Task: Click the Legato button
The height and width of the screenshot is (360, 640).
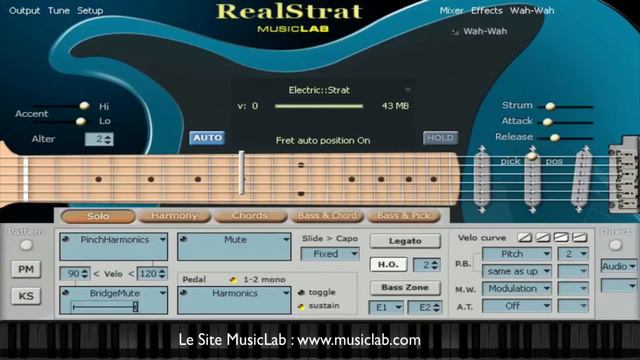Action: 405,241
